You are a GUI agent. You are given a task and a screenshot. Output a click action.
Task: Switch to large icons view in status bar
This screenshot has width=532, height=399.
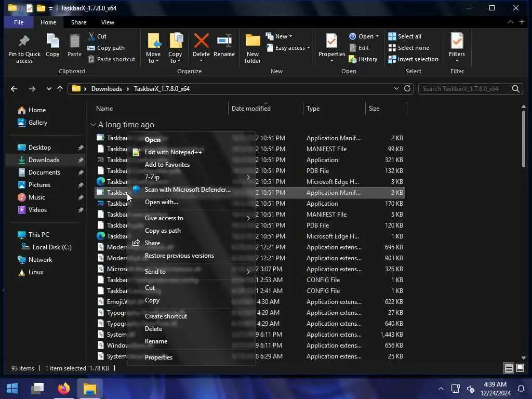[520, 368]
